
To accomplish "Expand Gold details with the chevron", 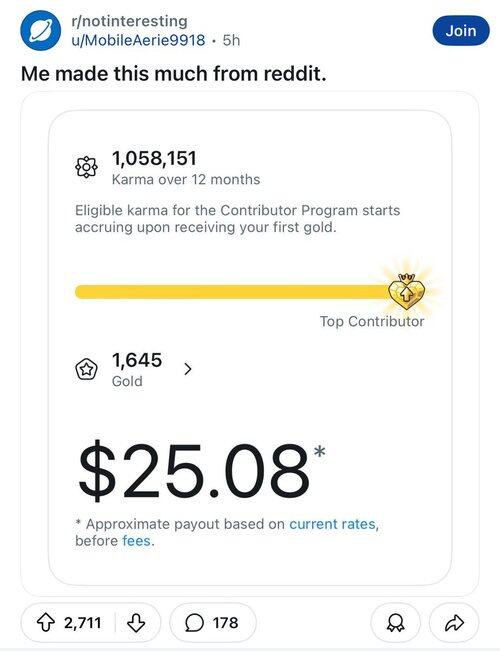I will [x=188, y=369].
